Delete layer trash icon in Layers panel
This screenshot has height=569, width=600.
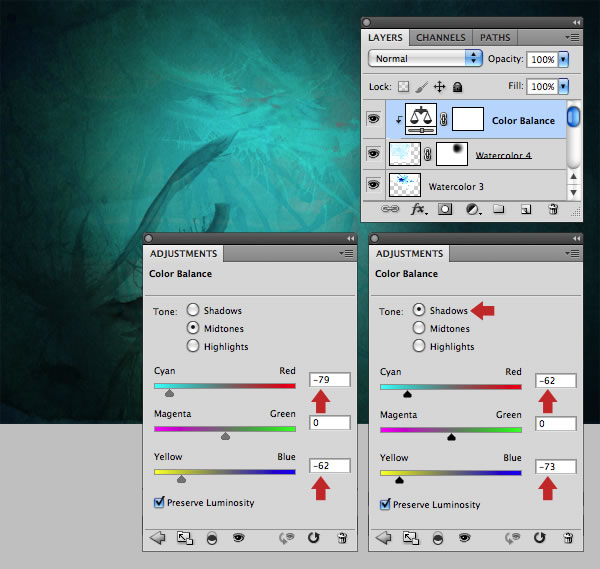(553, 209)
